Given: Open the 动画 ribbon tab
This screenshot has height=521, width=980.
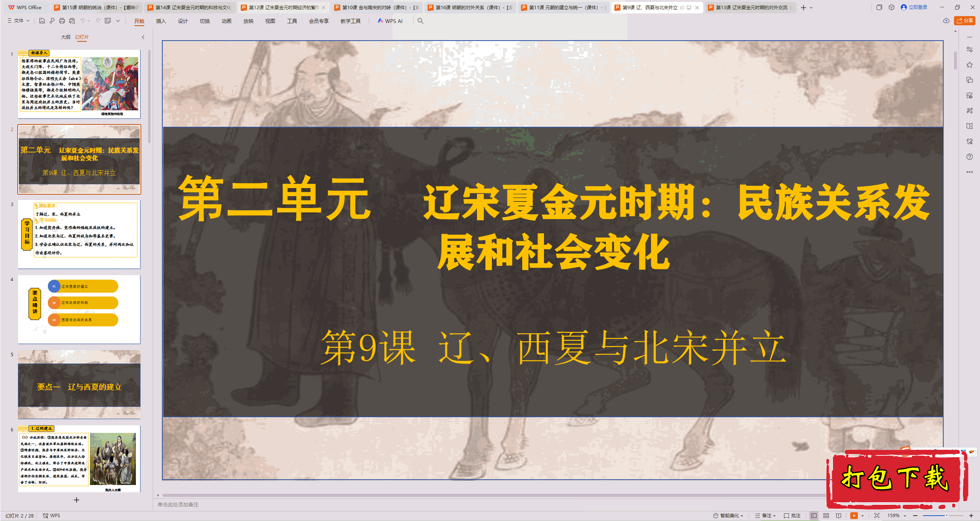Looking at the screenshot, I should 227,21.
